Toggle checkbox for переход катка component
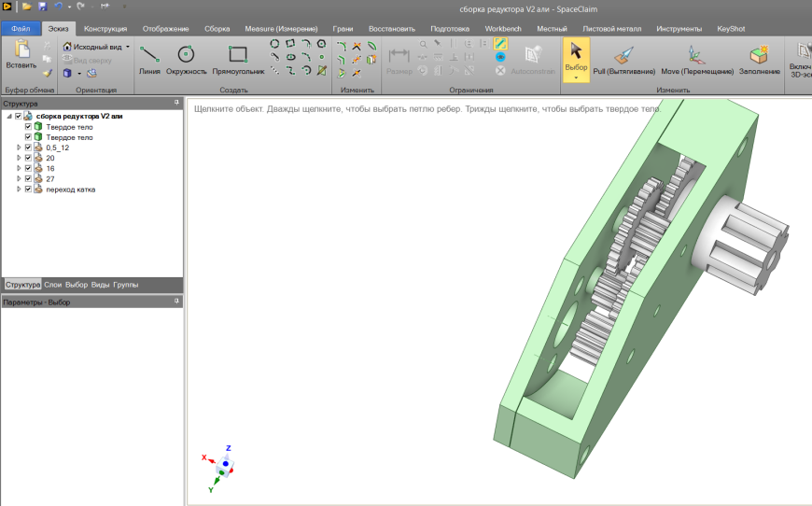The image size is (812, 506). click(x=28, y=189)
